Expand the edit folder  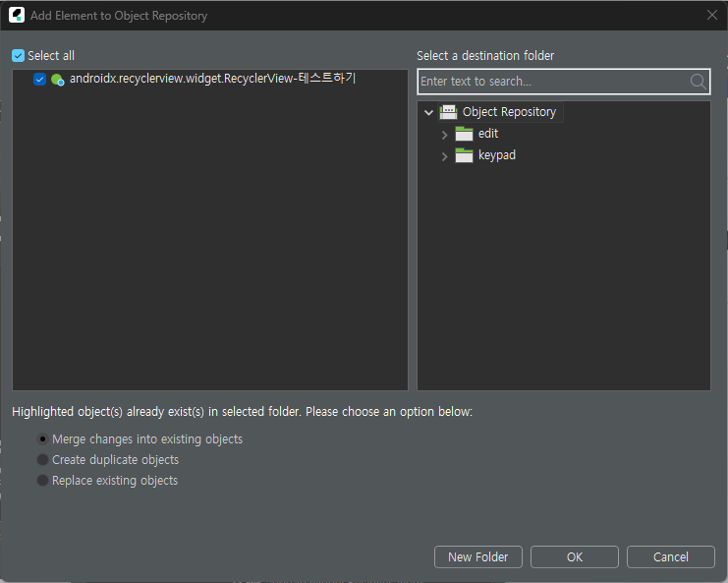[x=444, y=135]
